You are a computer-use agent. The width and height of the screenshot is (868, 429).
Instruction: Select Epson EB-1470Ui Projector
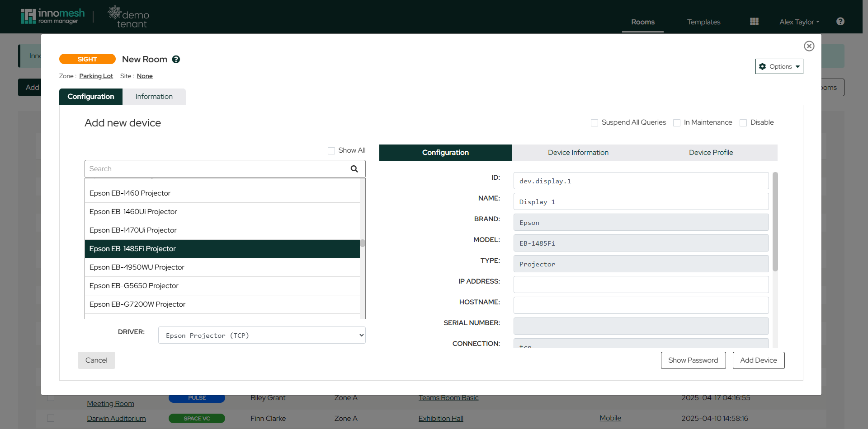coord(222,230)
